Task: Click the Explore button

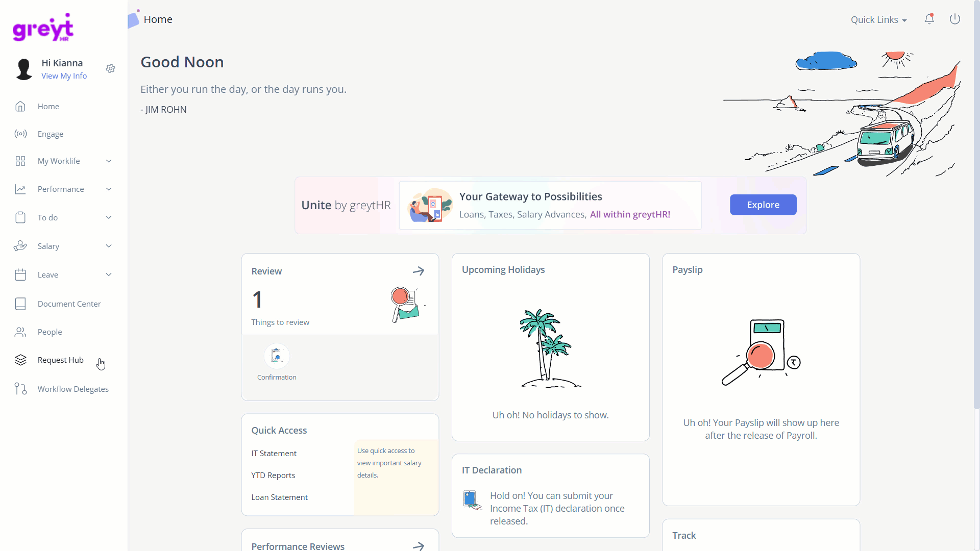Action: coord(763,205)
